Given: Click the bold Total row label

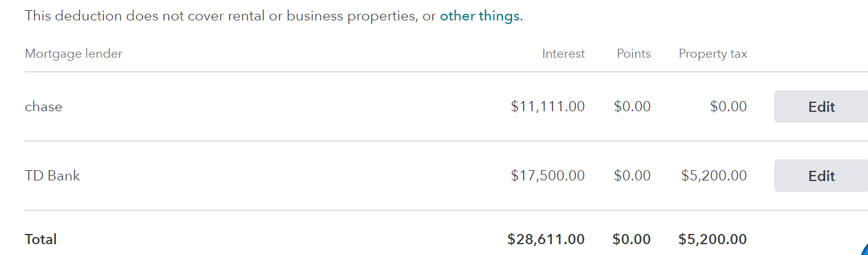Looking at the screenshot, I should click(x=41, y=239).
